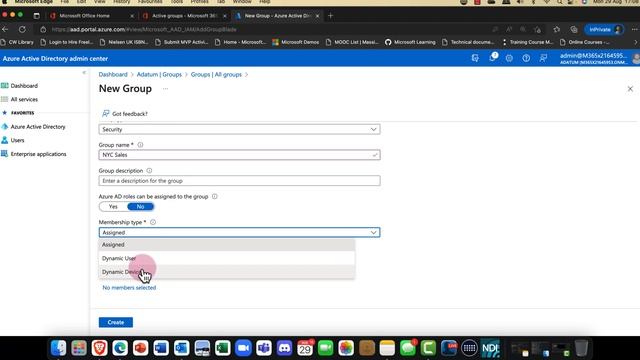Open the History menu in menu bar
This screenshot has width=640, height=360.
click(122, 2)
